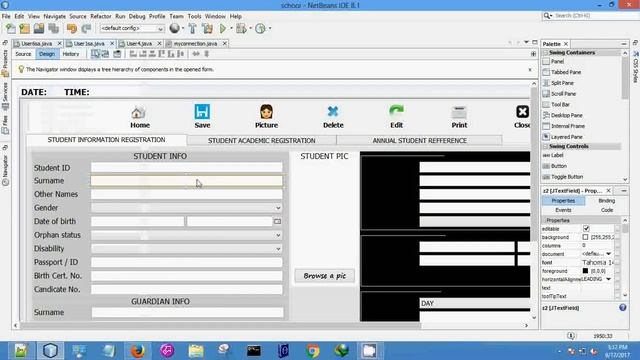Click the Events button in Properties

pos(563,210)
